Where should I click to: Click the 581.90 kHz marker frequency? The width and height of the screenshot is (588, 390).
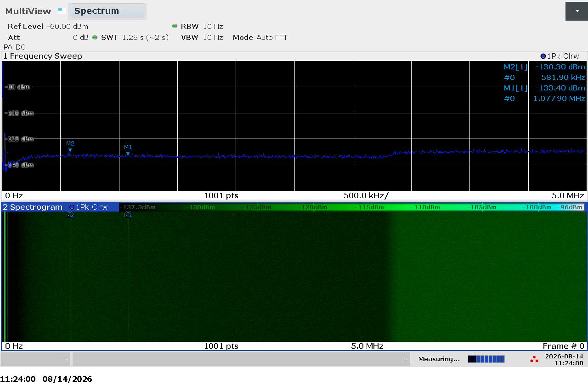point(563,78)
